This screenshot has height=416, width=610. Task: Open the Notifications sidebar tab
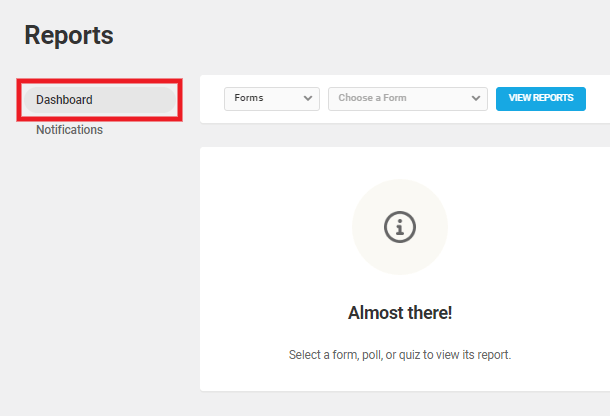[x=69, y=130]
